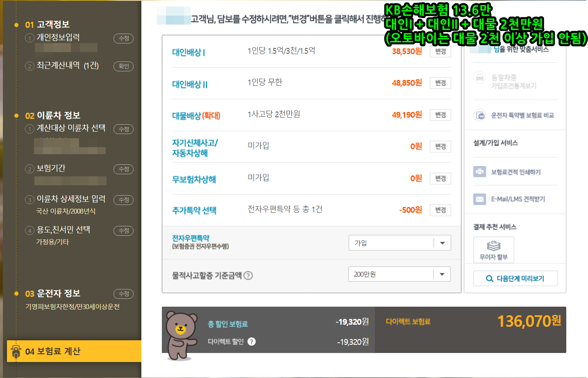Open the 물적사고할증 기준금액 200만원 dropdown
The height and width of the screenshot is (378, 588).
(x=400, y=274)
